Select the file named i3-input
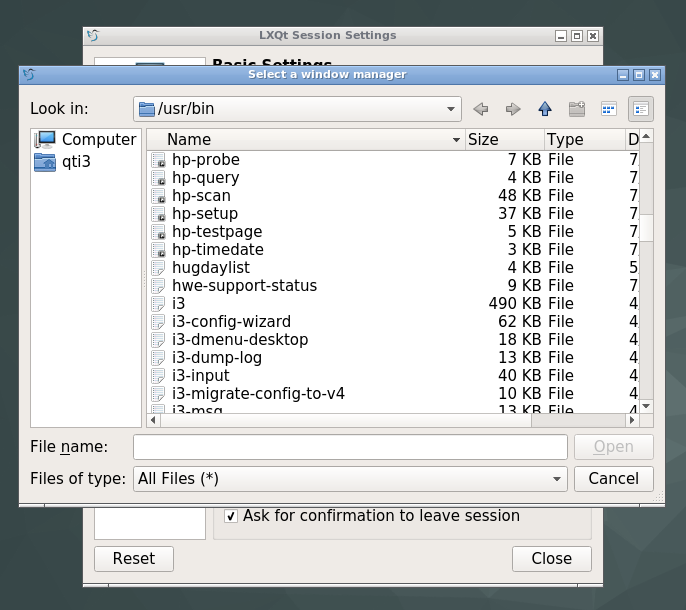This screenshot has width=686, height=610. click(201, 375)
